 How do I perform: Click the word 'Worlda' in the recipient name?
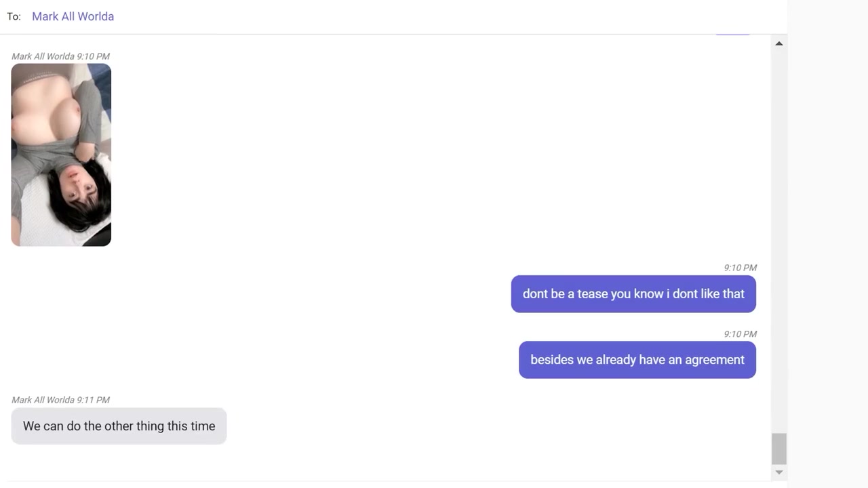pyautogui.click(x=95, y=16)
